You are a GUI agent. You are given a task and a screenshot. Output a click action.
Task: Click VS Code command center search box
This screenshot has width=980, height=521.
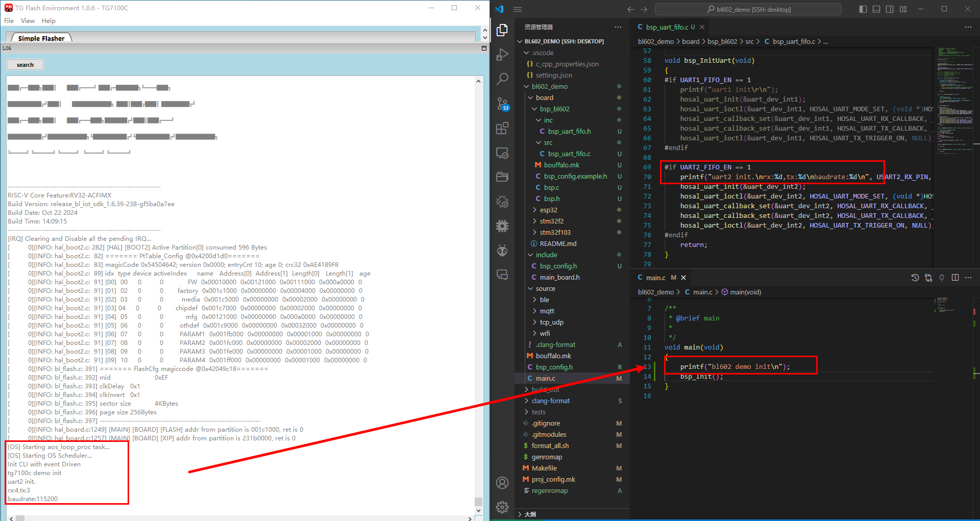pyautogui.click(x=748, y=9)
